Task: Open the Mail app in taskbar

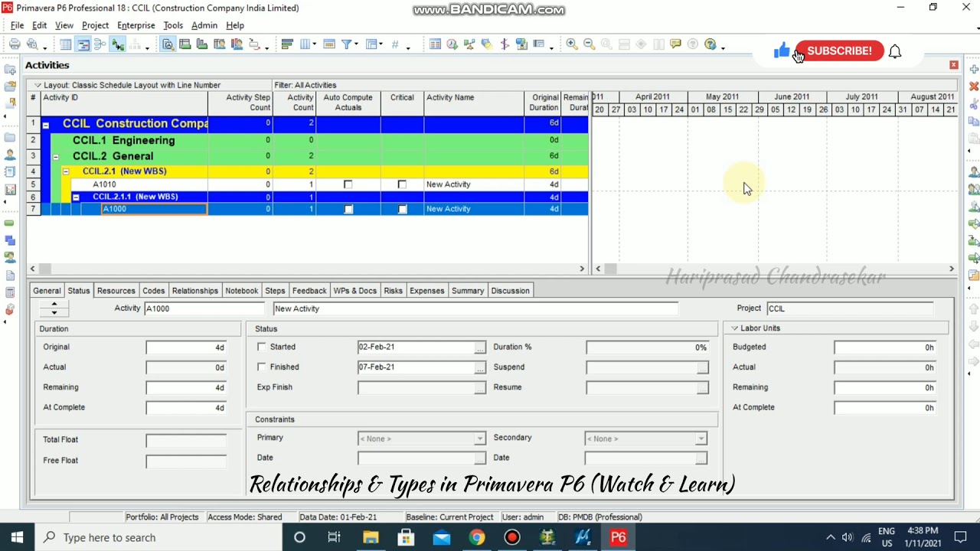Action: click(x=441, y=537)
